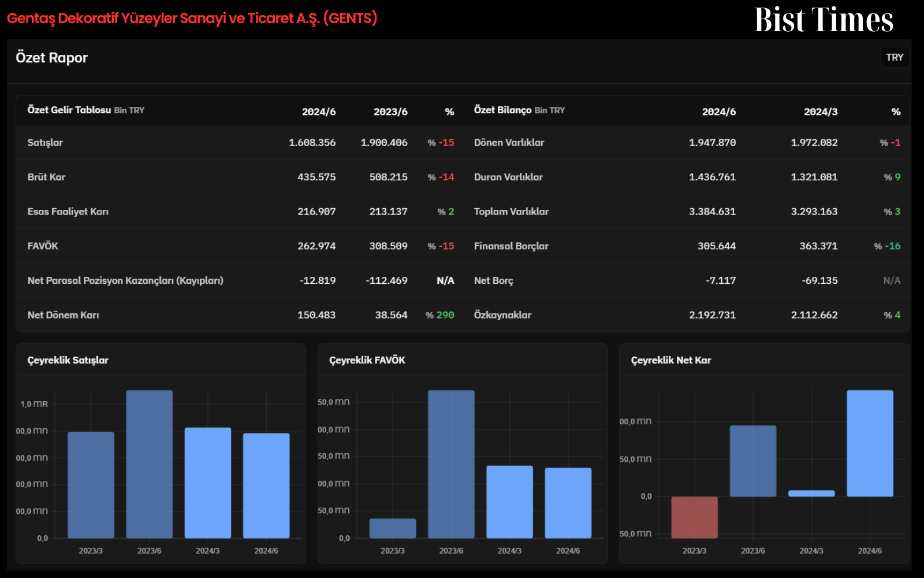The image size is (924, 578).
Task: Select the Esas Faaliyet Karı row label
Action: point(68,212)
